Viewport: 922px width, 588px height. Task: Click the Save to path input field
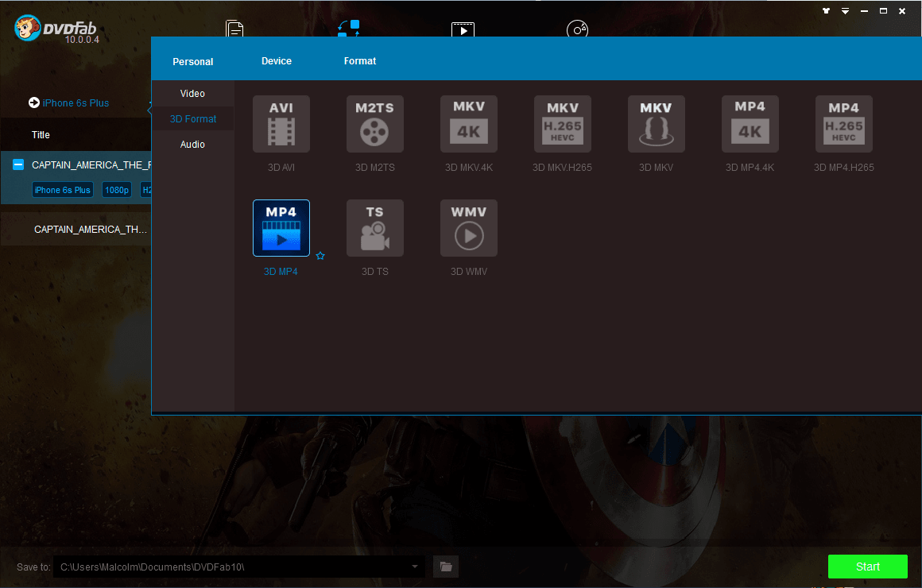[238, 567]
